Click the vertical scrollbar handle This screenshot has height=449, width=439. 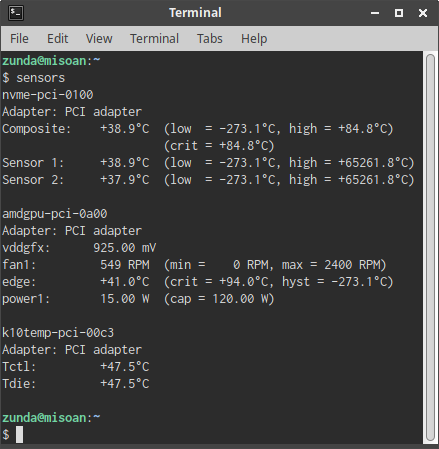coord(430,247)
